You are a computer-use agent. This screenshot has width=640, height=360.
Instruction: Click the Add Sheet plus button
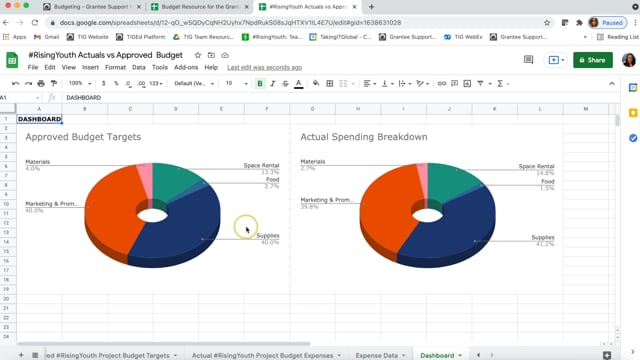click(21, 355)
